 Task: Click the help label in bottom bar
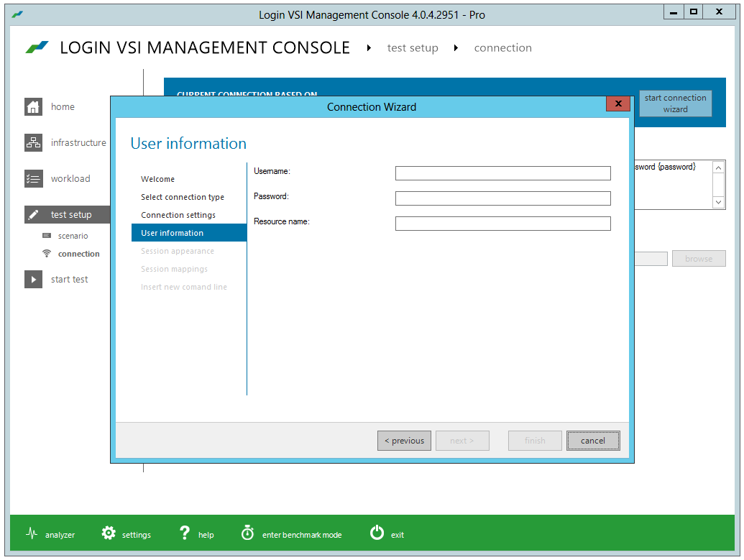(x=206, y=535)
